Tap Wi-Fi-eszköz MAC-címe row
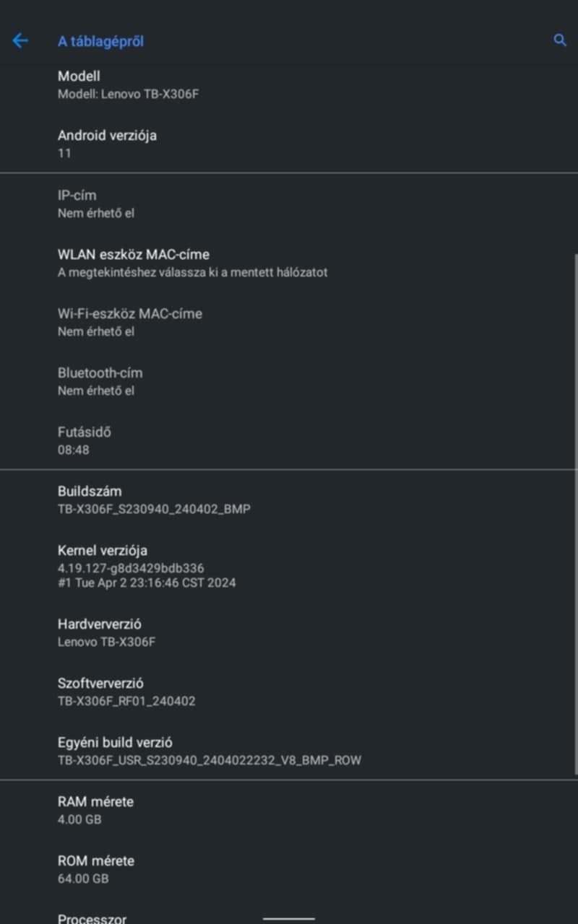Image resolution: width=578 pixels, height=924 pixels. (130, 322)
